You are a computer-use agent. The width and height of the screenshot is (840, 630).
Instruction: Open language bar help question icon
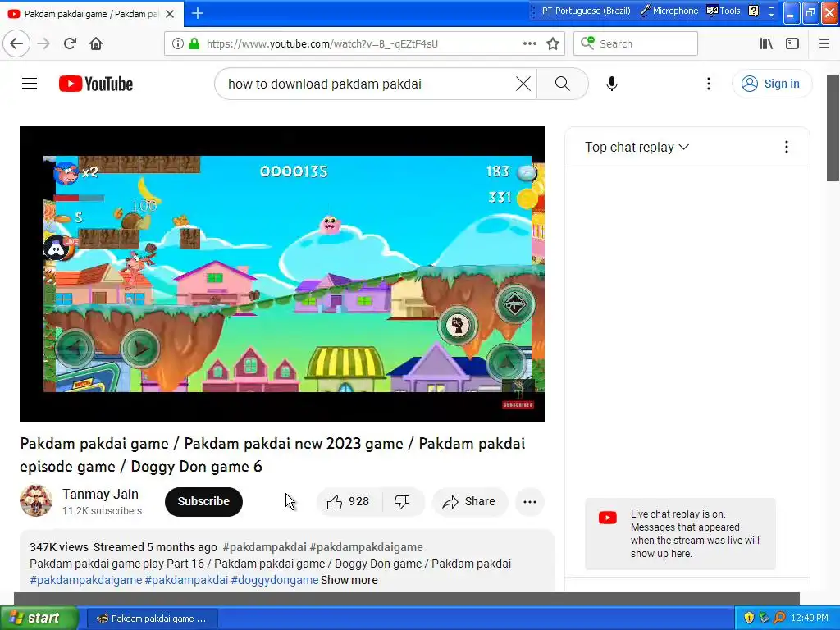point(753,11)
